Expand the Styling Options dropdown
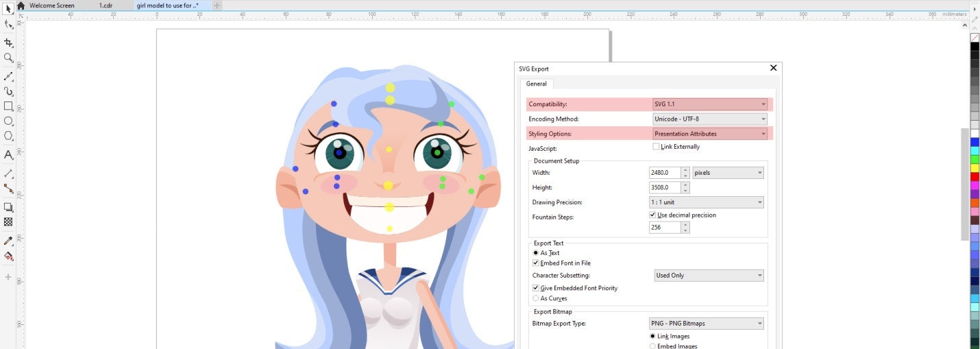 coord(709,134)
